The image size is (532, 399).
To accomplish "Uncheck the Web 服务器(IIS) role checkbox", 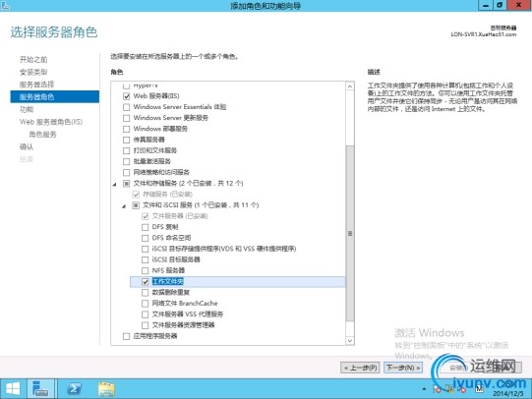I will pos(126,96).
